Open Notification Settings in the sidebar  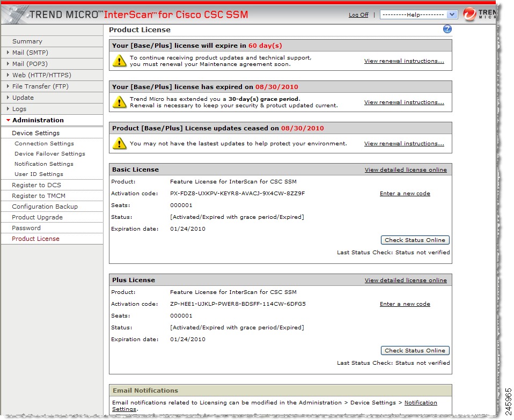point(44,164)
